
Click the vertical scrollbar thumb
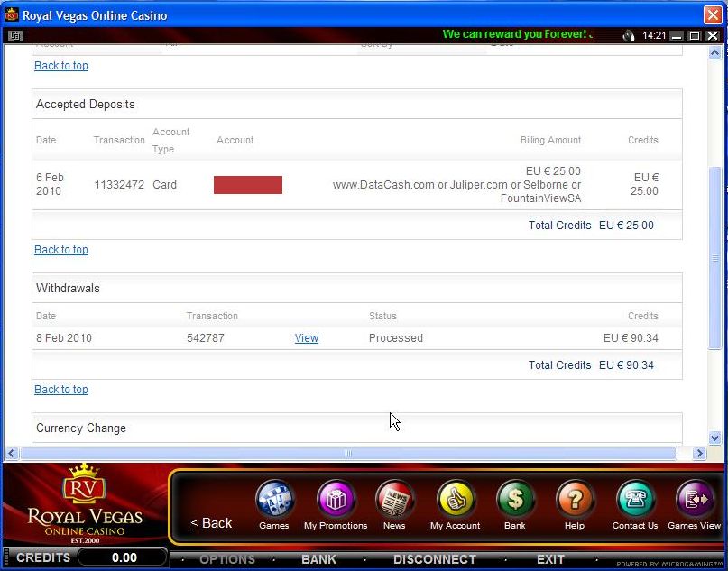(715, 258)
